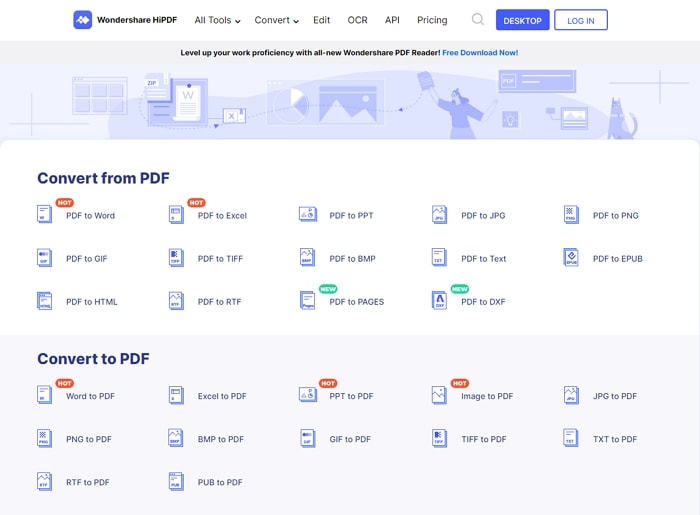Screen dimensions: 700x515
Task: Click the PPT to PDF file icon
Action: (308, 395)
